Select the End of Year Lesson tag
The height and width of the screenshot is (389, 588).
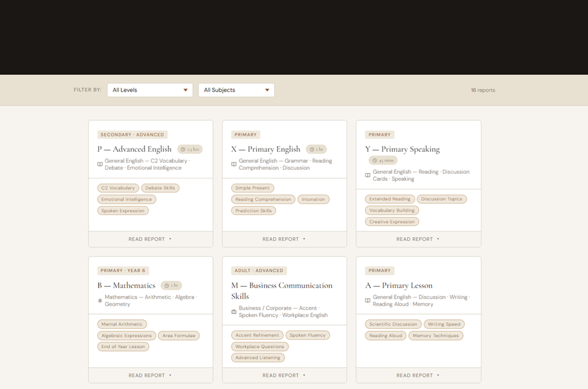[123, 346]
